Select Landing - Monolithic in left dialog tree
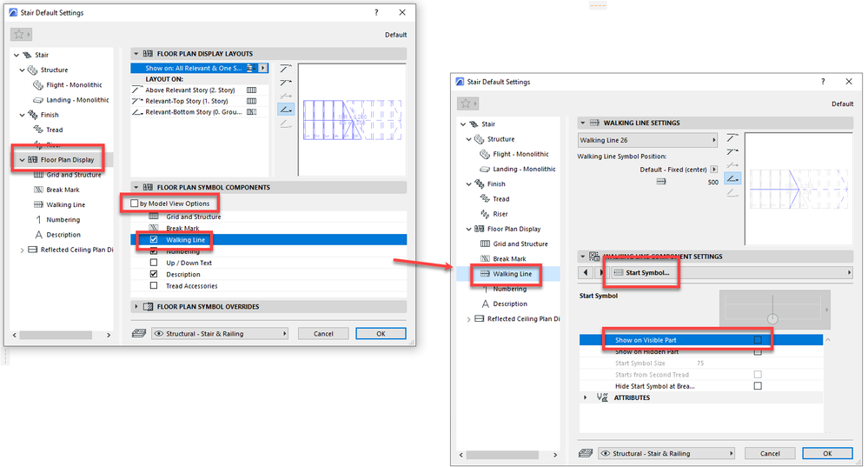868x467 pixels. coord(77,100)
